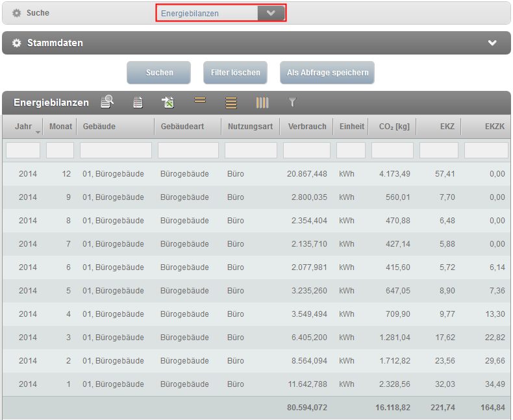Open the column chooser icon
The height and width of the screenshot is (420, 513).
(x=262, y=102)
